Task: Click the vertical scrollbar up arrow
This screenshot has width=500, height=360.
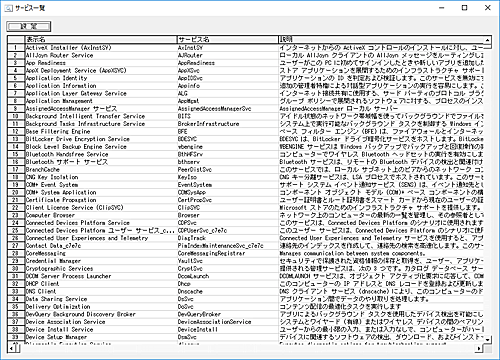Action: [488, 40]
